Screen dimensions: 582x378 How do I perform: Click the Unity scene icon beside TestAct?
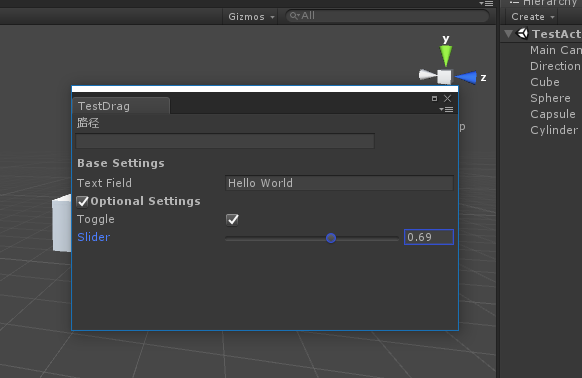(523, 33)
